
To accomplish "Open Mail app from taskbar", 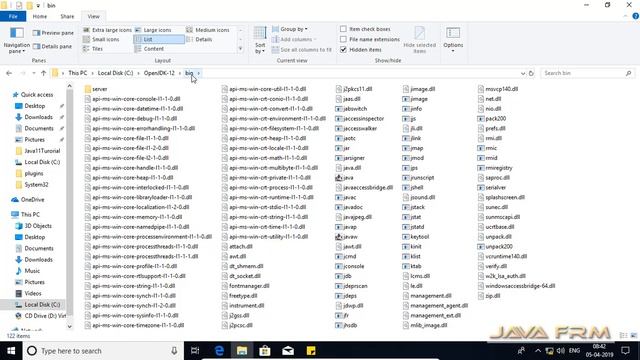I will click(x=288, y=351).
